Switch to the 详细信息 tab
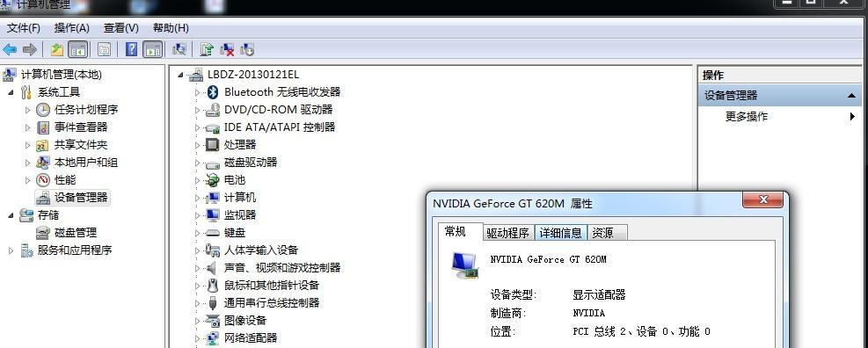 561,233
